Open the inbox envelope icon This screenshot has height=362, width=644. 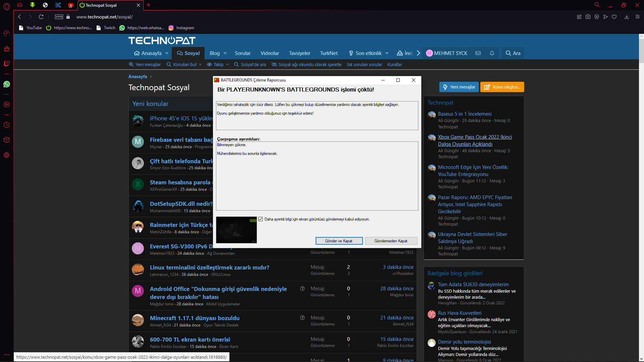pyautogui.click(x=478, y=53)
